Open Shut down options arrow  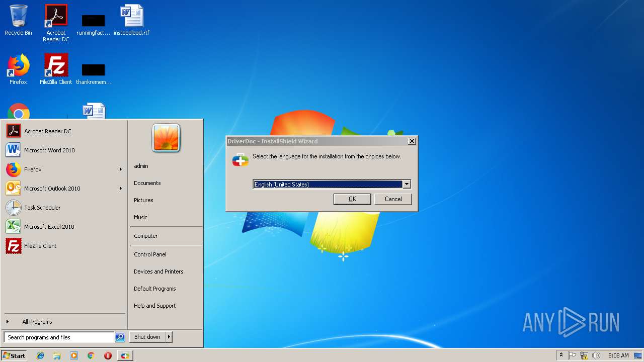(x=169, y=337)
